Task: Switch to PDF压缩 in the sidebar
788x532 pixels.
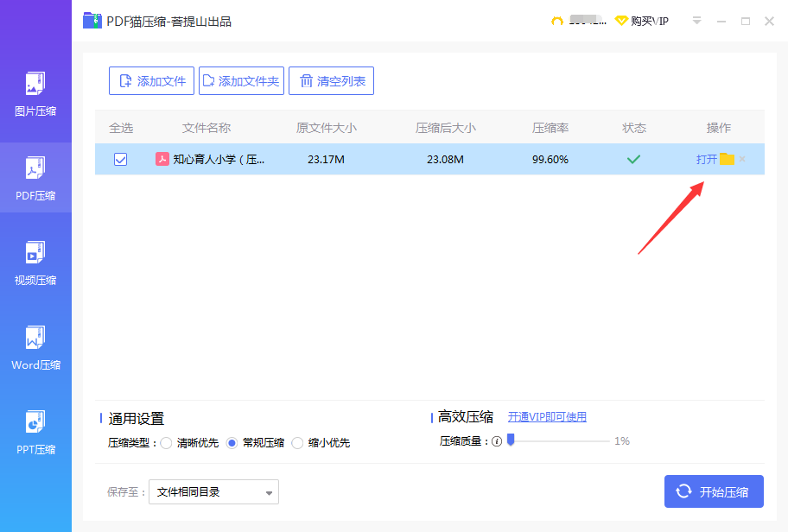Action: pos(35,178)
